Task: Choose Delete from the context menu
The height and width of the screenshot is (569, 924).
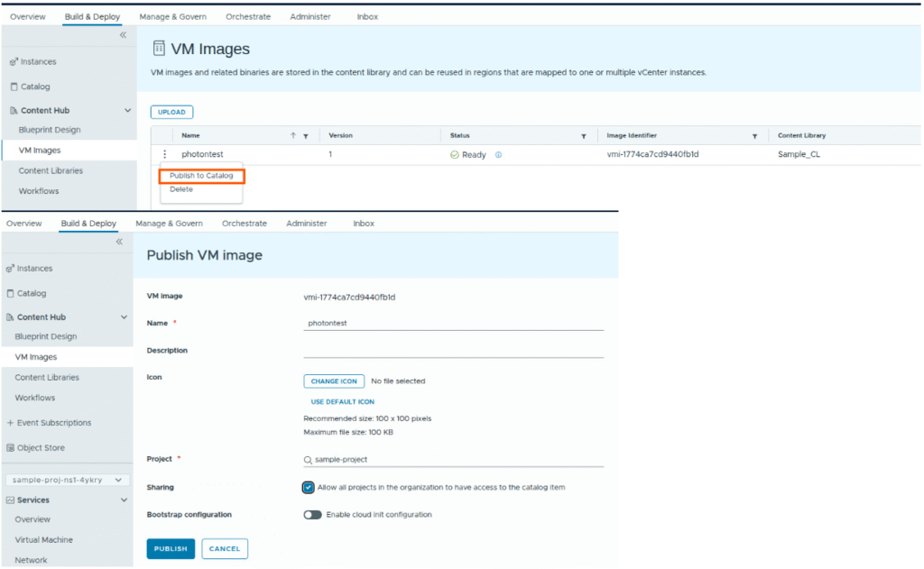Action: [181, 189]
